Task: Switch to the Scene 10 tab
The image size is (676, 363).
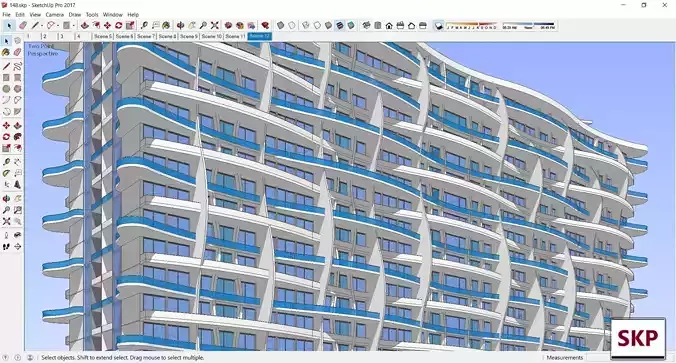Action: [x=211, y=36]
